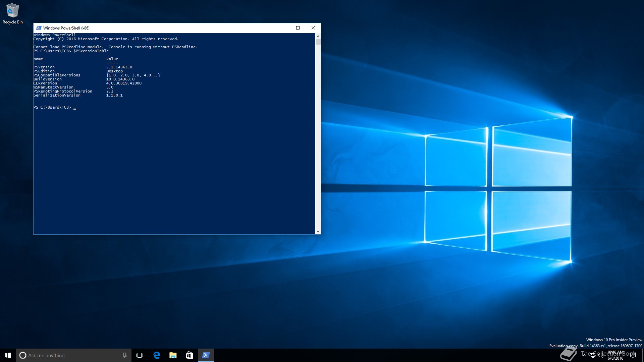644x362 pixels.
Task: Open File Explorer from the taskbar
Action: pos(173,355)
